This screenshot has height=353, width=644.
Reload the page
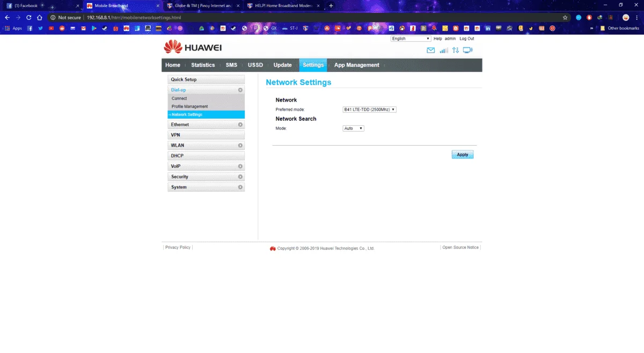point(28,17)
